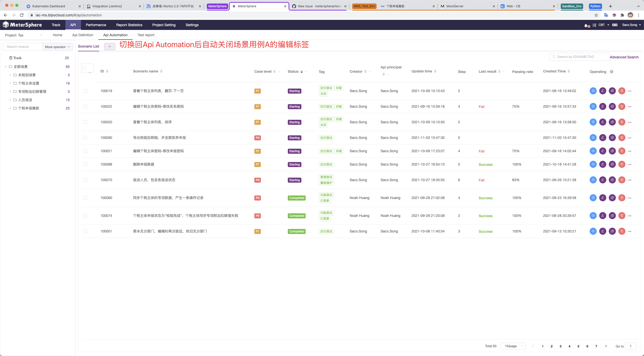The width and height of the screenshot is (644, 356).
Task: Edit scenario 100022 via pencil icon
Action: coord(602,106)
